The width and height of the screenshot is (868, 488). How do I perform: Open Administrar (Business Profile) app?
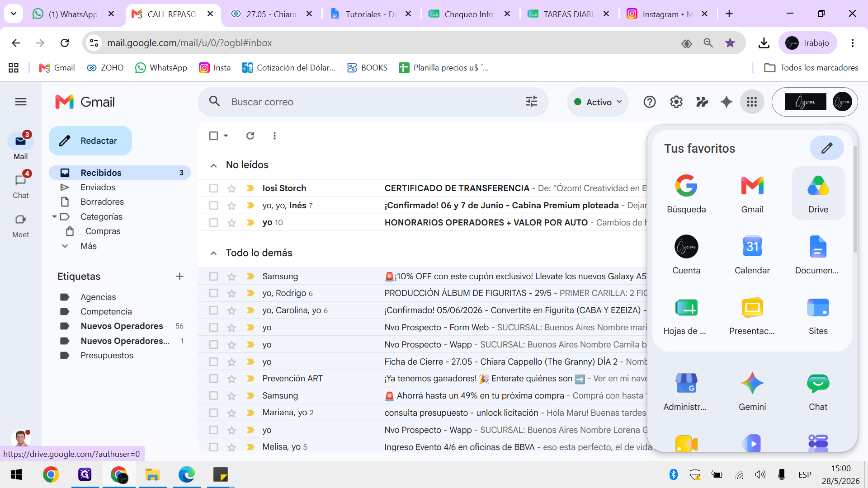[x=686, y=391]
